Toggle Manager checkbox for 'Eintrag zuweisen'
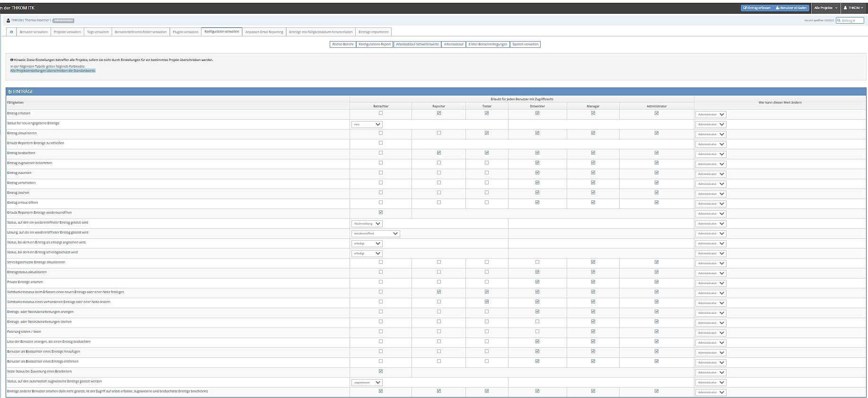This screenshot has height=398, width=868. tap(593, 173)
